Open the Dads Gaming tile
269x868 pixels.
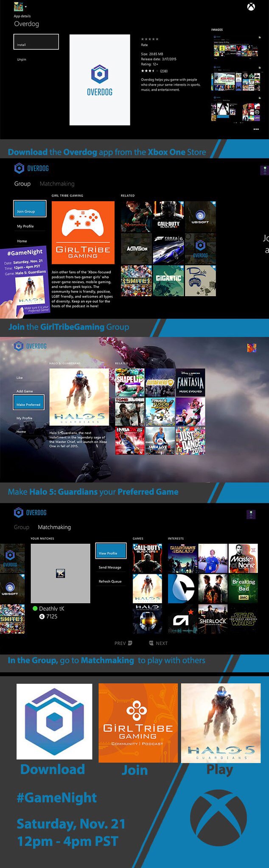tap(200, 281)
